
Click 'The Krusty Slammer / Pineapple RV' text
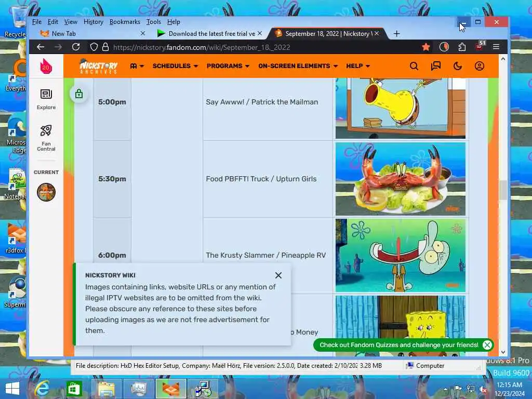265,255
